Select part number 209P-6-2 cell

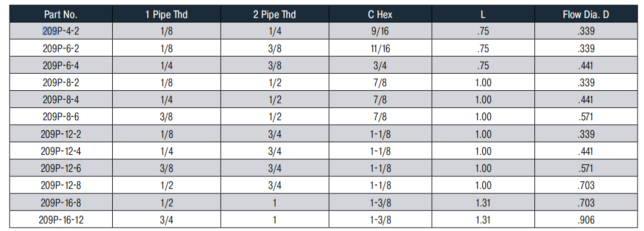pyautogui.click(x=61, y=49)
